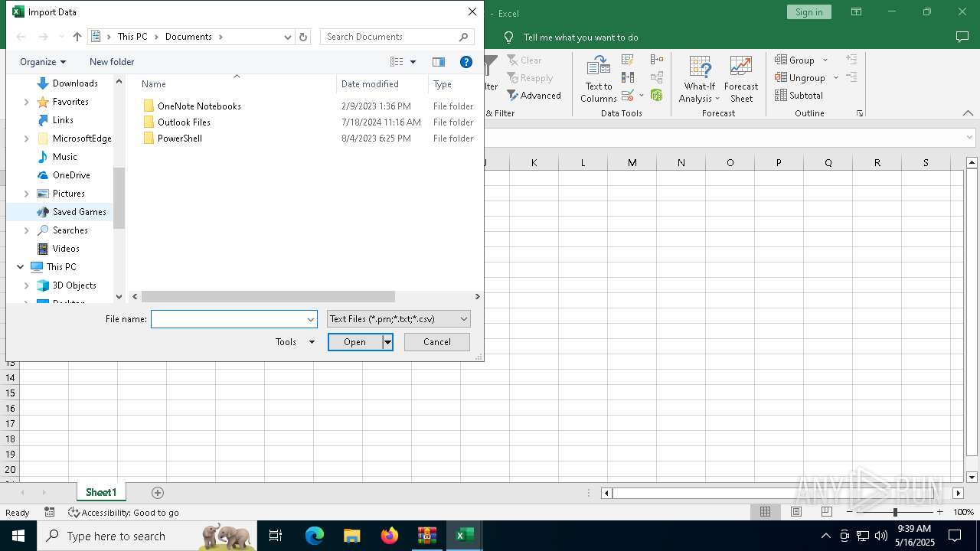Click the Ungroup outline button
Screen dimensions: 980x551
800,77
